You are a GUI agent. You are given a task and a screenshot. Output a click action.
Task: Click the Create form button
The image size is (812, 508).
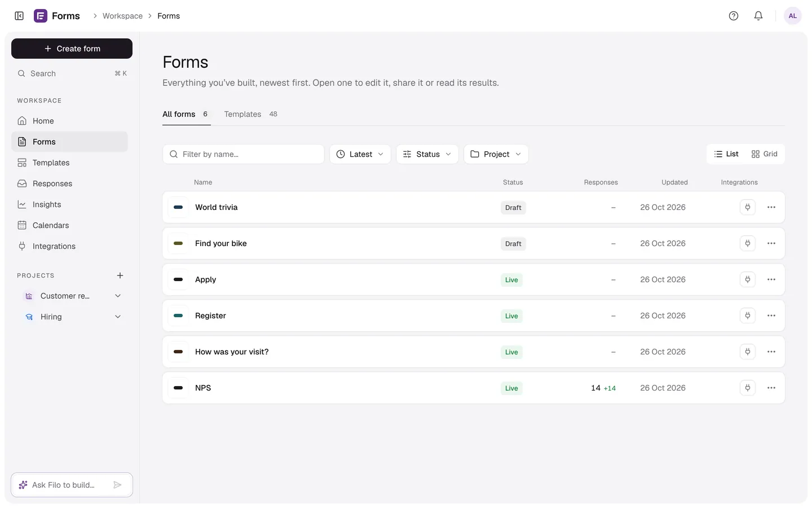tap(72, 49)
